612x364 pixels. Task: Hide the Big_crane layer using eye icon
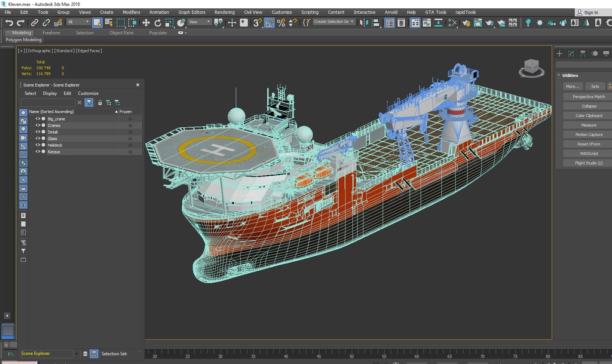(38, 119)
